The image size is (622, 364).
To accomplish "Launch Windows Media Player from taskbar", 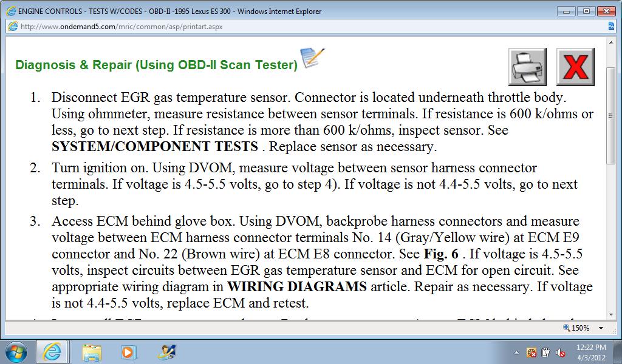I will click(x=128, y=352).
